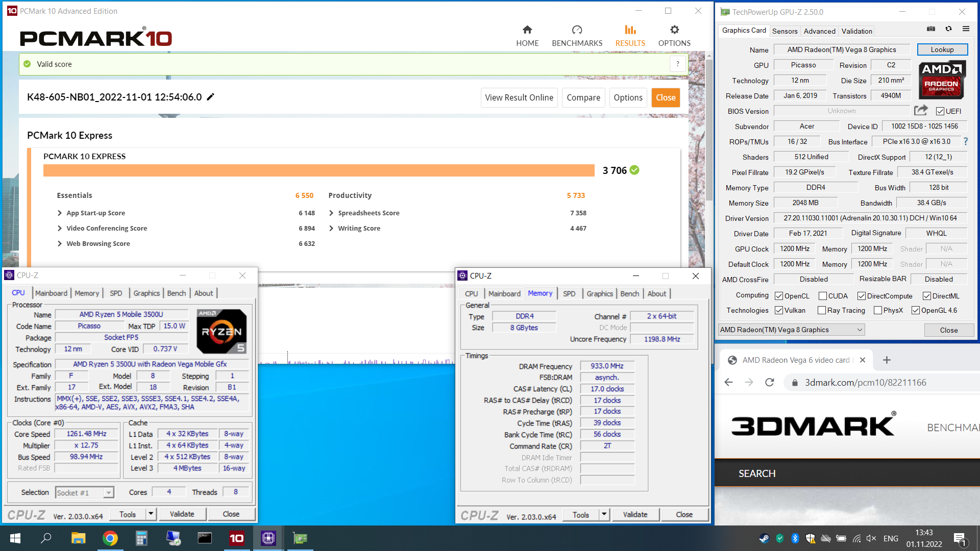Open the OPTIONS gear icon
Image resolution: width=980 pixels, height=551 pixels.
point(674,30)
